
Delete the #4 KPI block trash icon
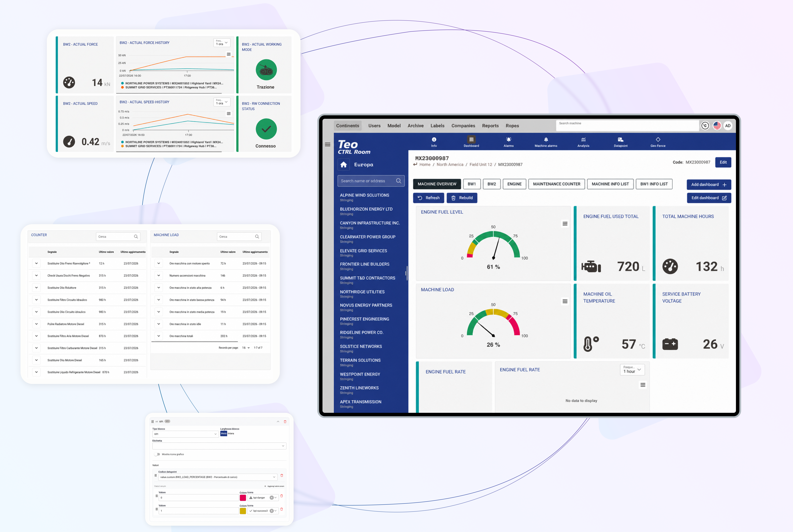[x=285, y=422]
